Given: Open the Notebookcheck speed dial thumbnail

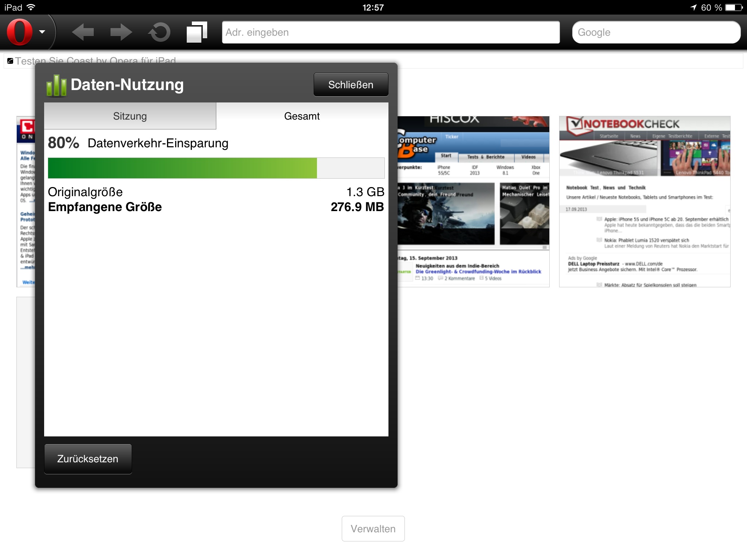Looking at the screenshot, I should click(645, 202).
